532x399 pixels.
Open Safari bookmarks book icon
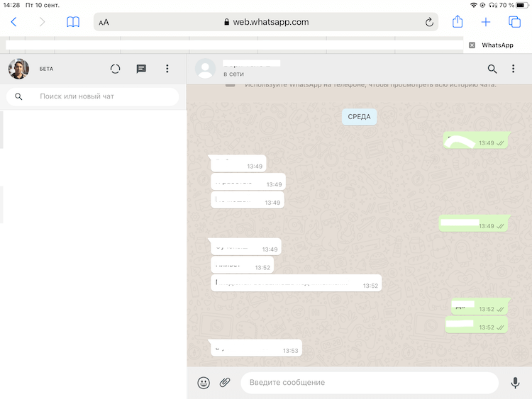click(x=73, y=22)
